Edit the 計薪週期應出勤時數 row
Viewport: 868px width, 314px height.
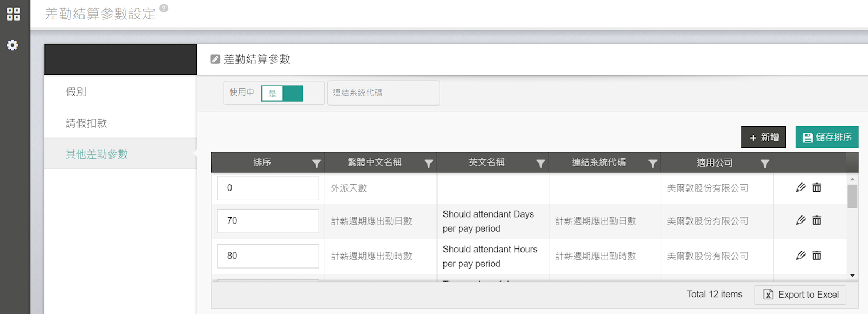click(800, 256)
